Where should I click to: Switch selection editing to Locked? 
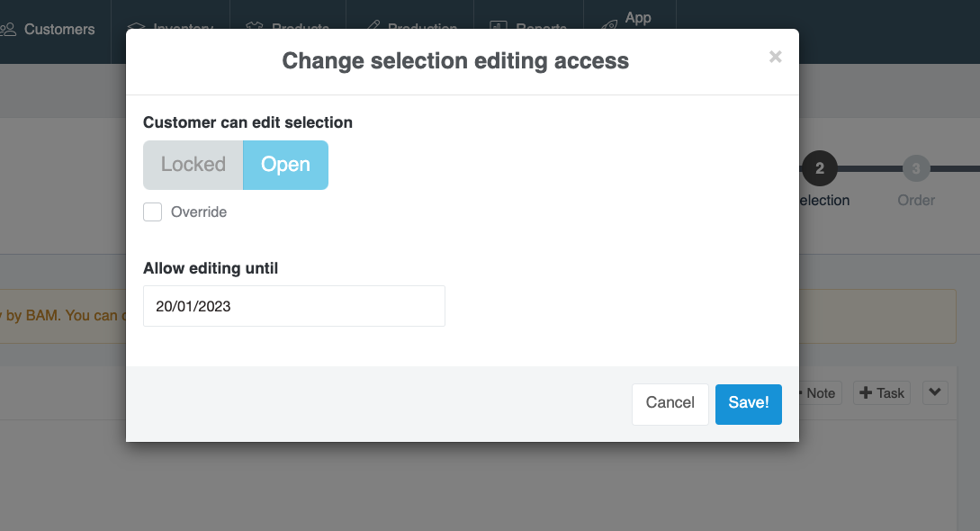tap(193, 165)
